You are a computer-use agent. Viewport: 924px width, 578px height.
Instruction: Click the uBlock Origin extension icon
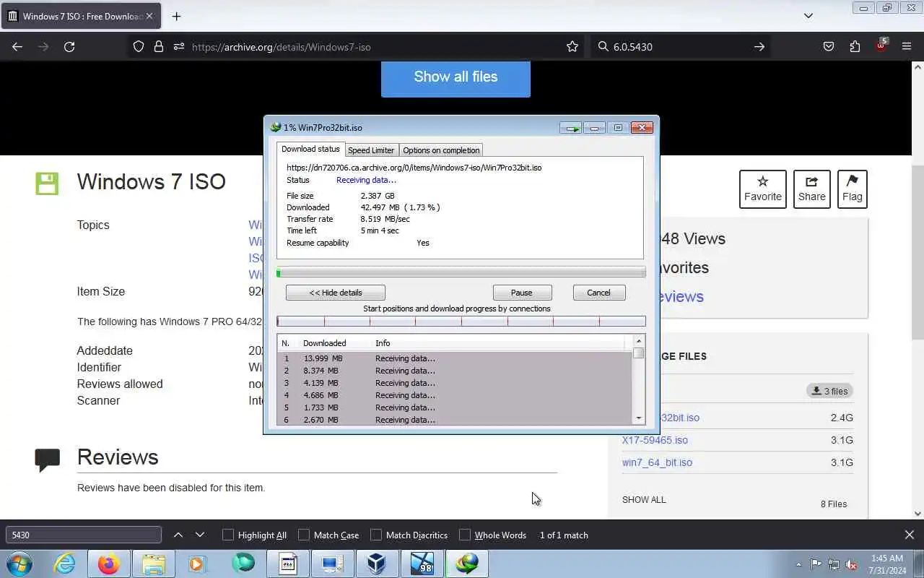coord(881,46)
